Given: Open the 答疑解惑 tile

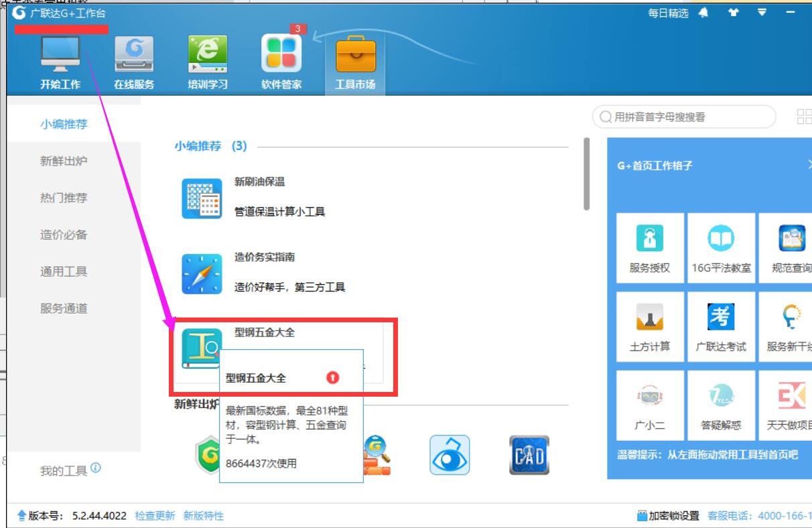Looking at the screenshot, I should coord(721,405).
